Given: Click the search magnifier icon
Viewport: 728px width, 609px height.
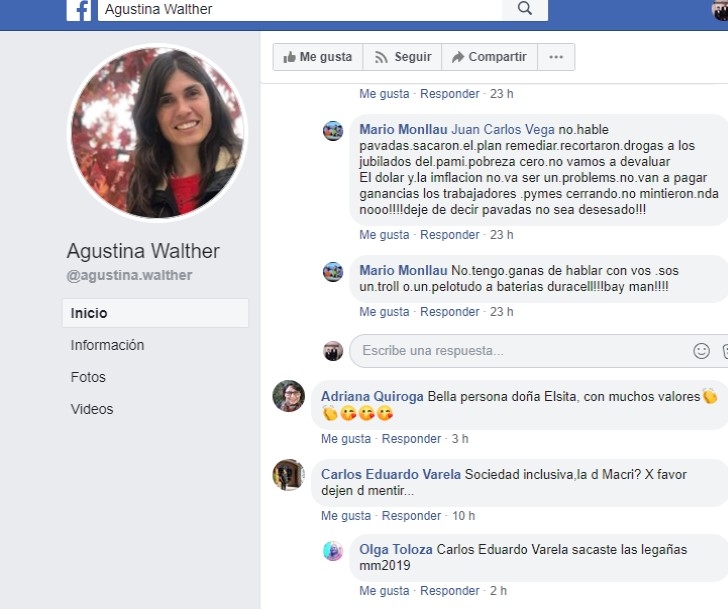Looking at the screenshot, I should (525, 8).
